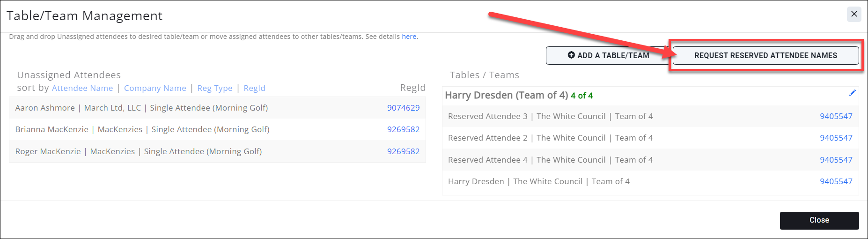
Task: Sort unassigned attendees by Company Name
Action: [x=155, y=88]
